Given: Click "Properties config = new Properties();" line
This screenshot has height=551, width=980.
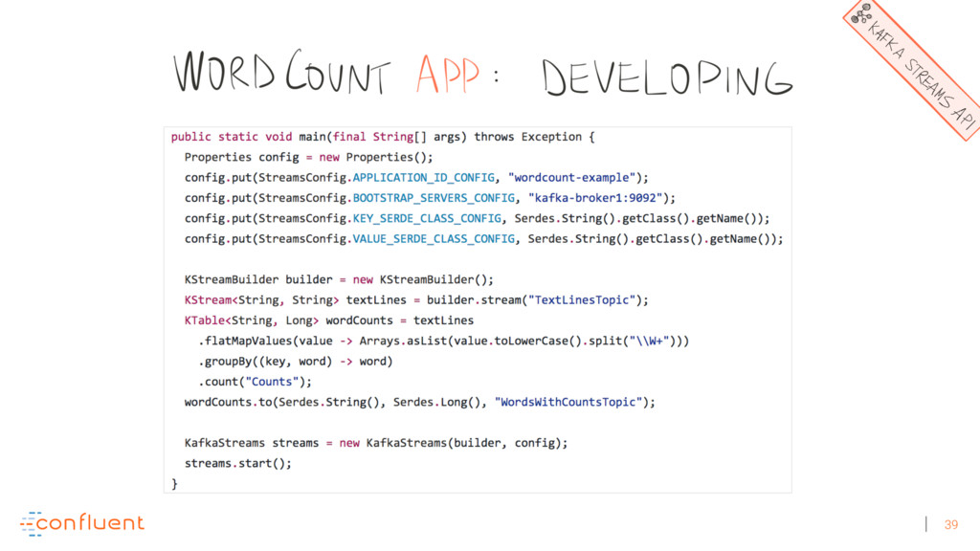Looking at the screenshot, I should point(309,158).
